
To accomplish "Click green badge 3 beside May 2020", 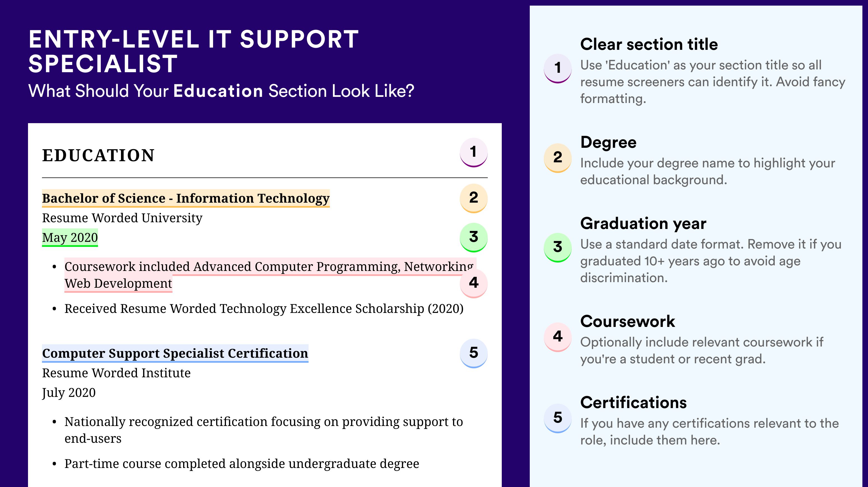I will click(x=473, y=237).
